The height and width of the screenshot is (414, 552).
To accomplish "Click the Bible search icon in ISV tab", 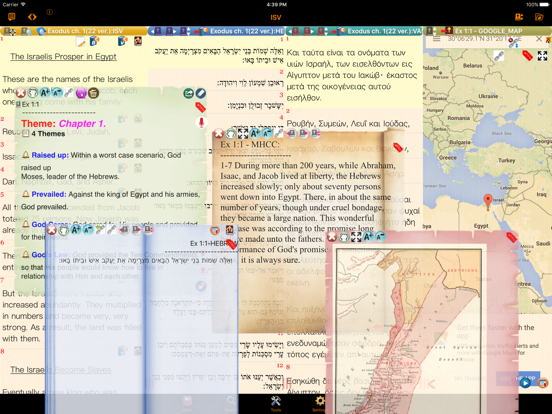I will [26, 31].
